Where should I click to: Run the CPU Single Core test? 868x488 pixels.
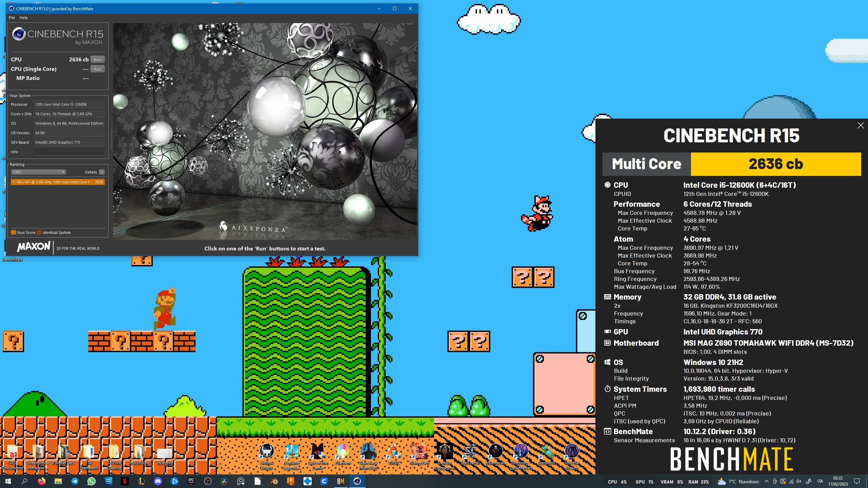97,69
